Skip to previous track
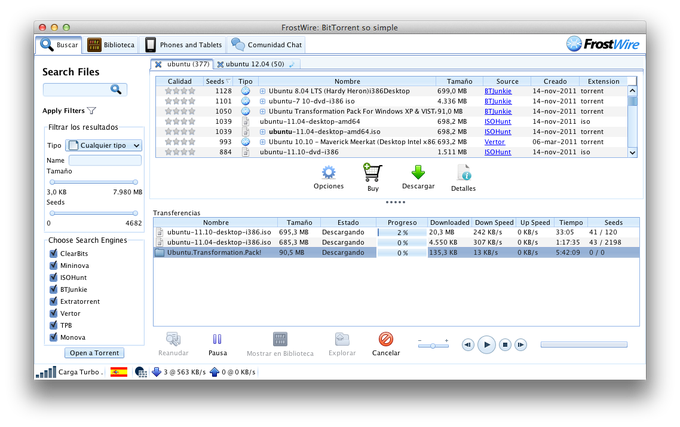 click(468, 345)
